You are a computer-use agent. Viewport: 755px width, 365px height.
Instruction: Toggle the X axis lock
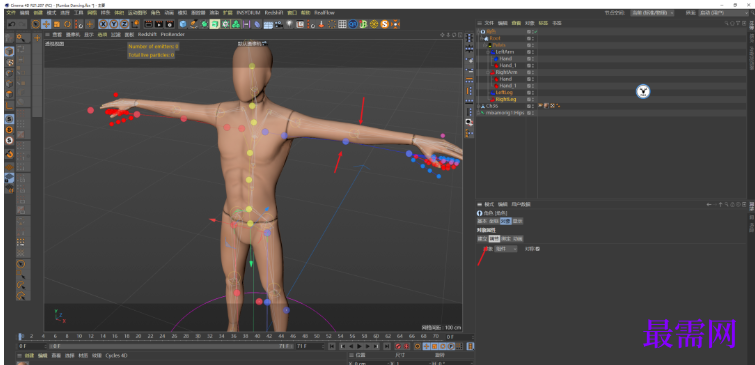103,24
